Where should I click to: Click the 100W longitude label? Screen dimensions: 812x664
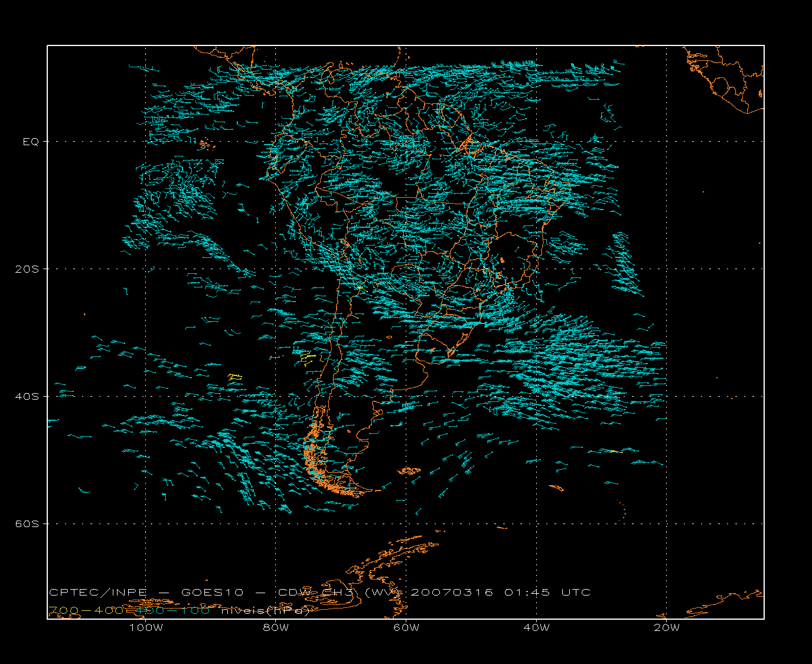tap(146, 627)
